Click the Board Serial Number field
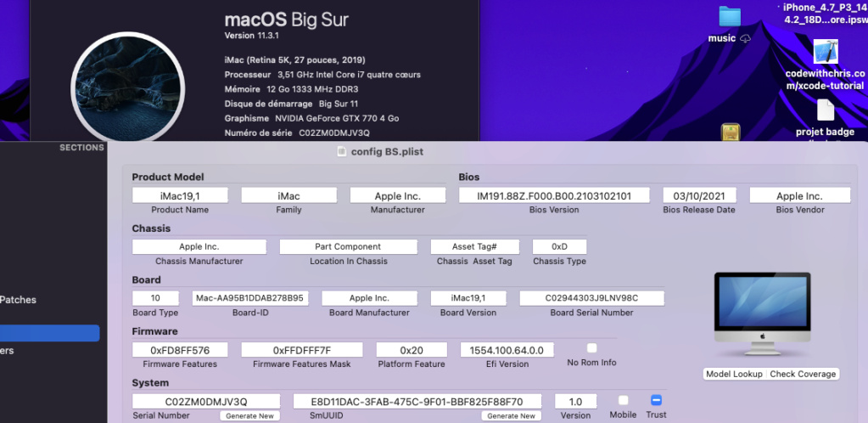Viewport: 868px width, 423px height. coord(591,298)
